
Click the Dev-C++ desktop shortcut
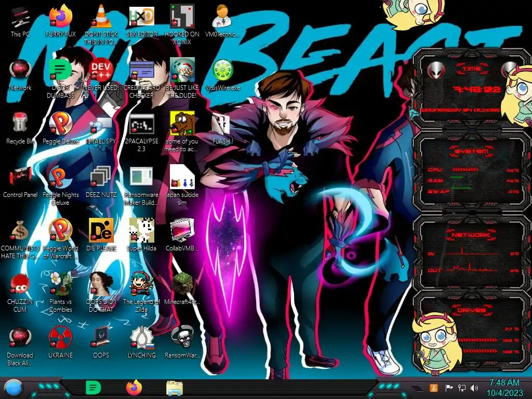[101, 70]
